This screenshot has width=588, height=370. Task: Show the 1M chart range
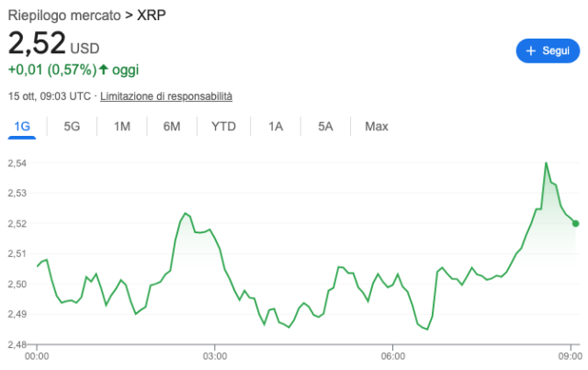122,127
